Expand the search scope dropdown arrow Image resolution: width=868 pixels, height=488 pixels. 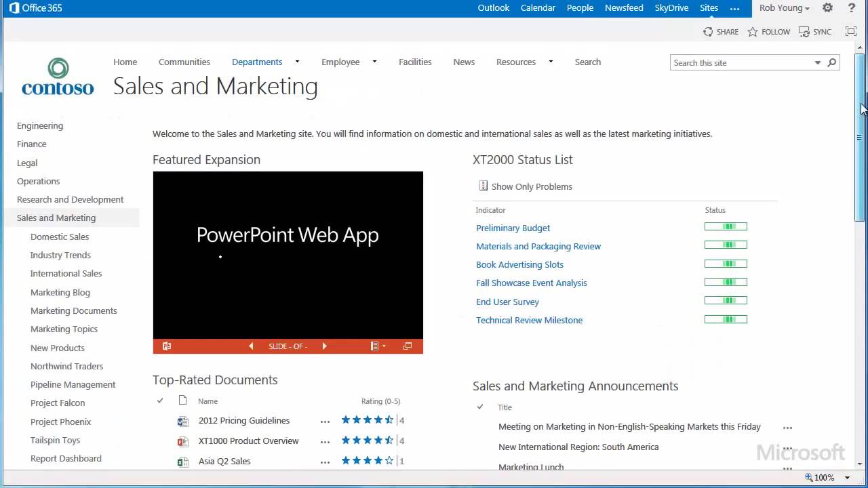pos(817,62)
